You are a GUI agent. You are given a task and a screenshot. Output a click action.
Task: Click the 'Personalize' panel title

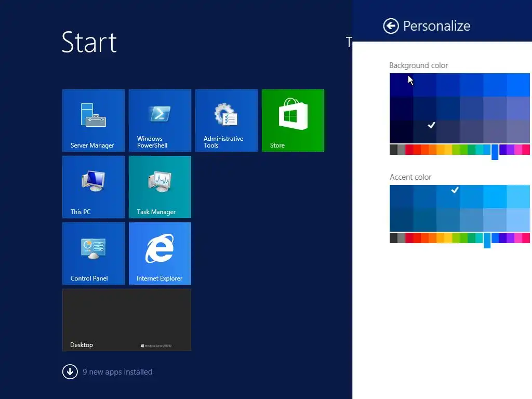coord(436,26)
